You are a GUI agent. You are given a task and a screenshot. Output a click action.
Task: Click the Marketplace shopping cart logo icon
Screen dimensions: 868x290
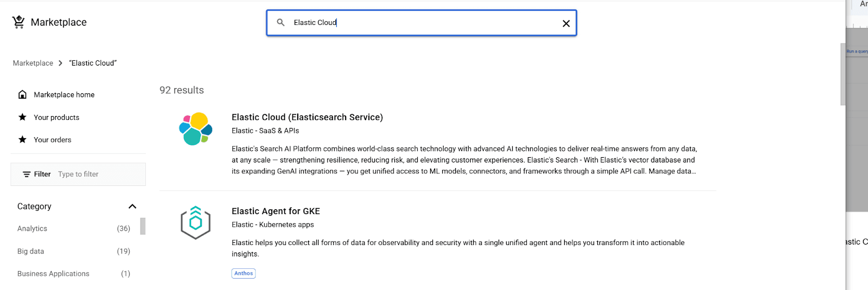pyautogui.click(x=18, y=22)
